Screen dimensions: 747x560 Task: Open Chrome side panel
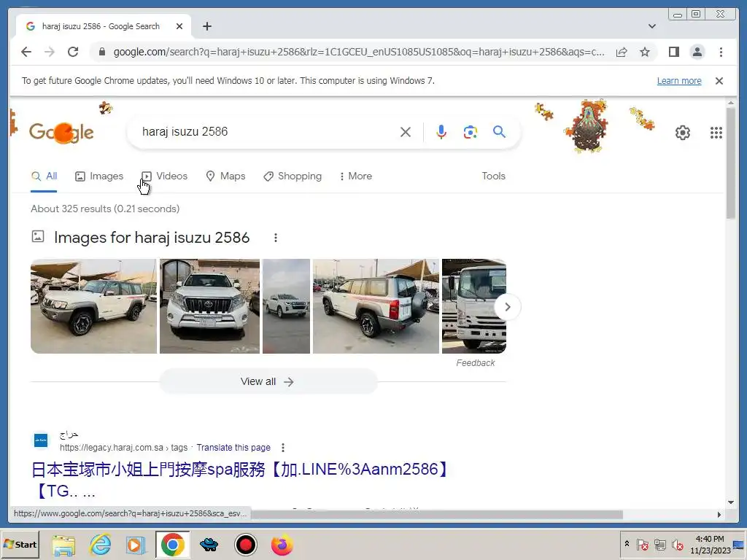(x=673, y=52)
